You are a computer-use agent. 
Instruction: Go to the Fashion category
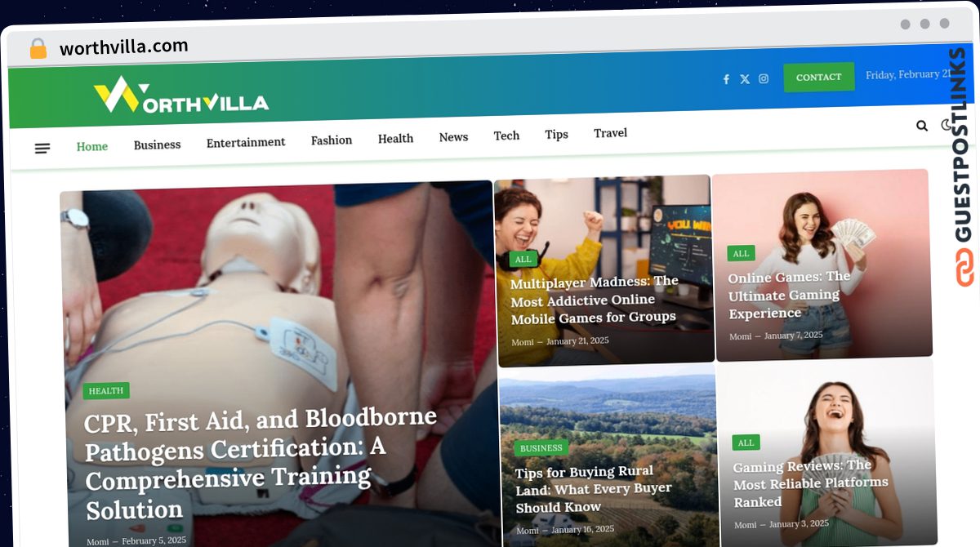point(332,140)
